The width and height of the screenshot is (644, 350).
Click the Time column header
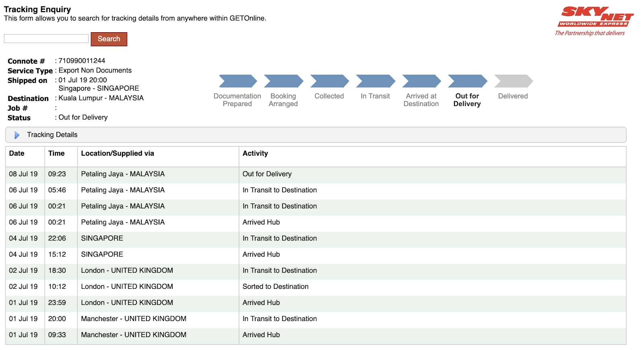56,153
